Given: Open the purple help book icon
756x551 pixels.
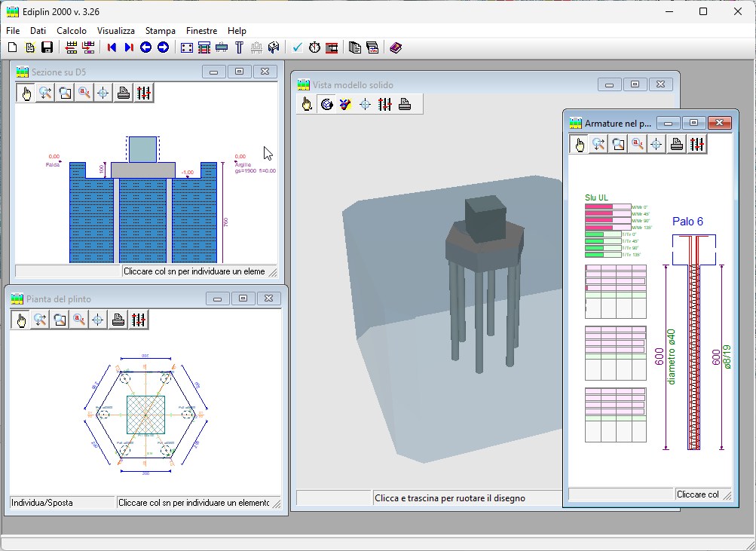Looking at the screenshot, I should 396,47.
